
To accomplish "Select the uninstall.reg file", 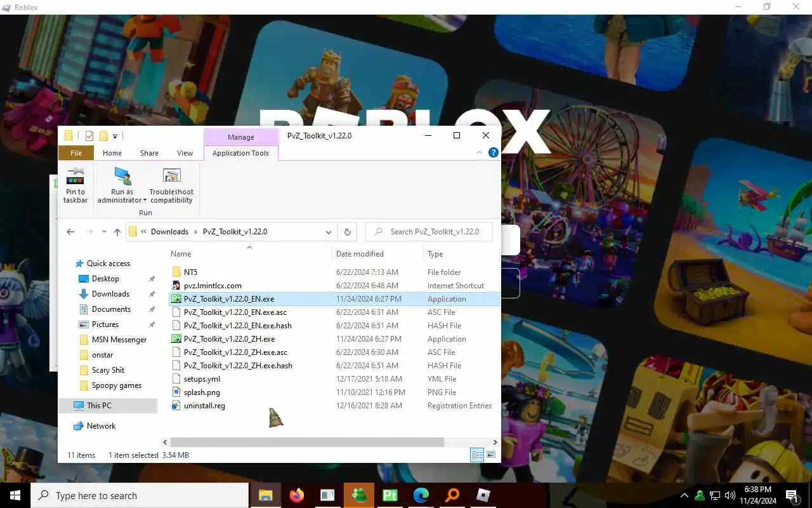I will click(204, 406).
